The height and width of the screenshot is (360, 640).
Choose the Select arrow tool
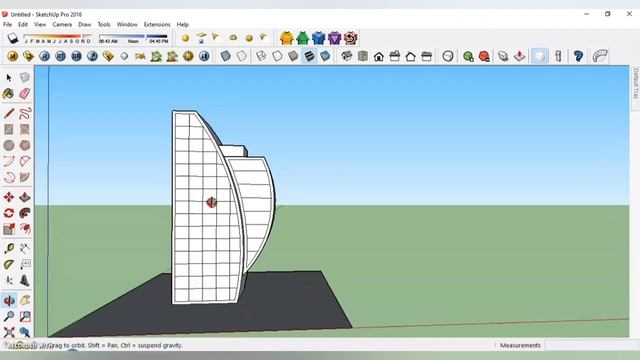(x=9, y=78)
